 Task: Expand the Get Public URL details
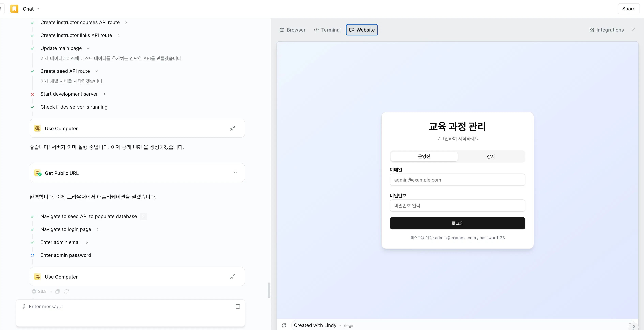[x=235, y=172]
